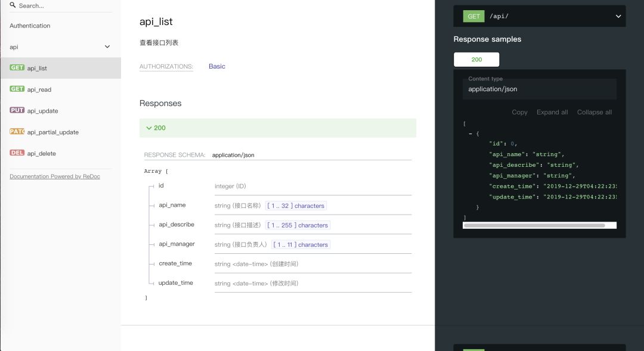Select the DEL badge beside api_delete
The width and height of the screenshot is (644, 351).
pos(17,153)
